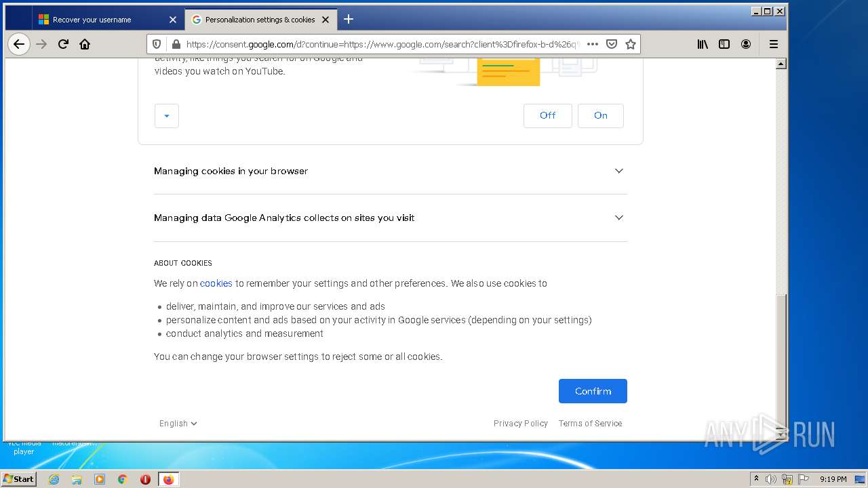
Task: Bookmark this page with star
Action: [631, 44]
